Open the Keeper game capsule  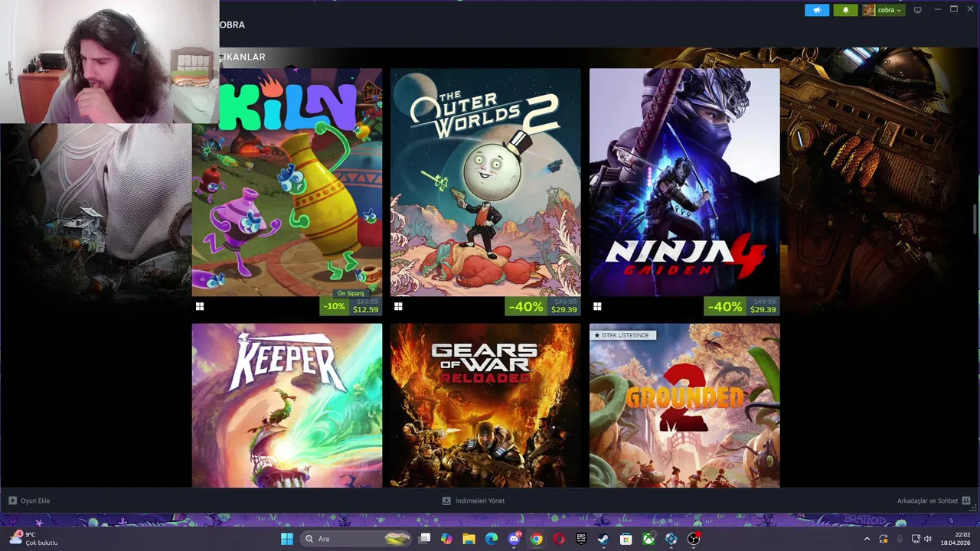point(287,405)
